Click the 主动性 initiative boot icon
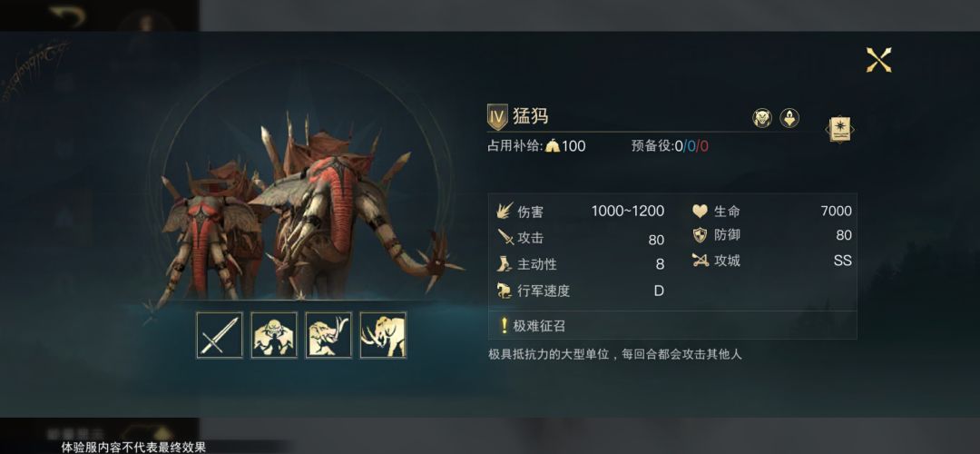The width and height of the screenshot is (980, 454). click(505, 264)
